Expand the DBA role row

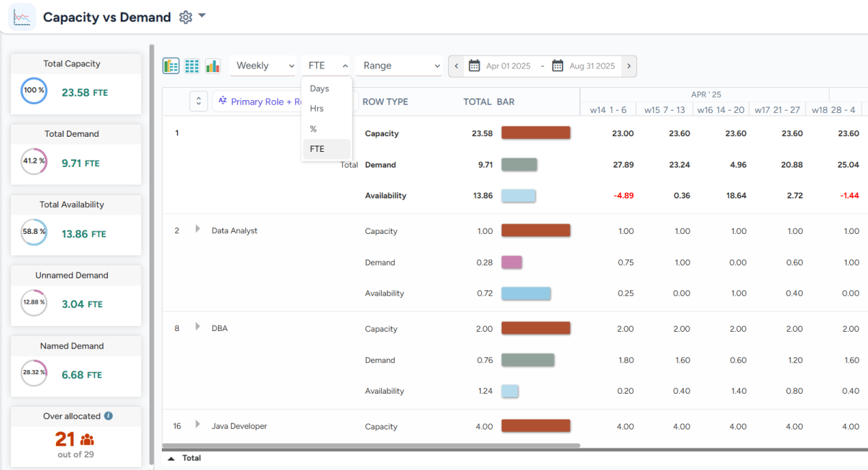[198, 327]
